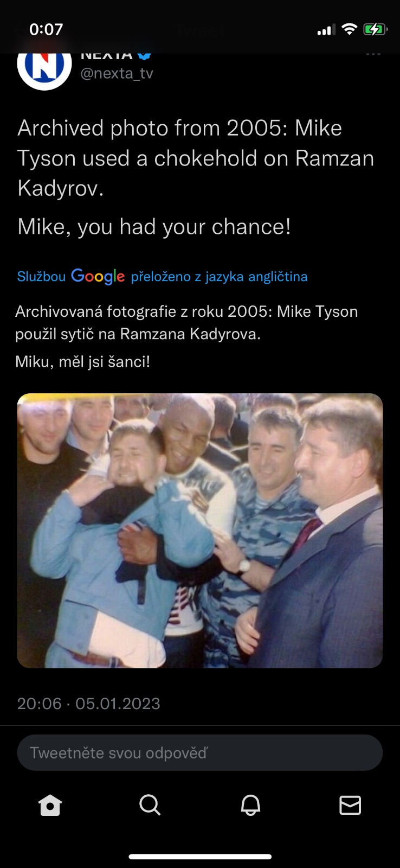
Task: Open the Notifications bell tab
Action: tap(250, 805)
